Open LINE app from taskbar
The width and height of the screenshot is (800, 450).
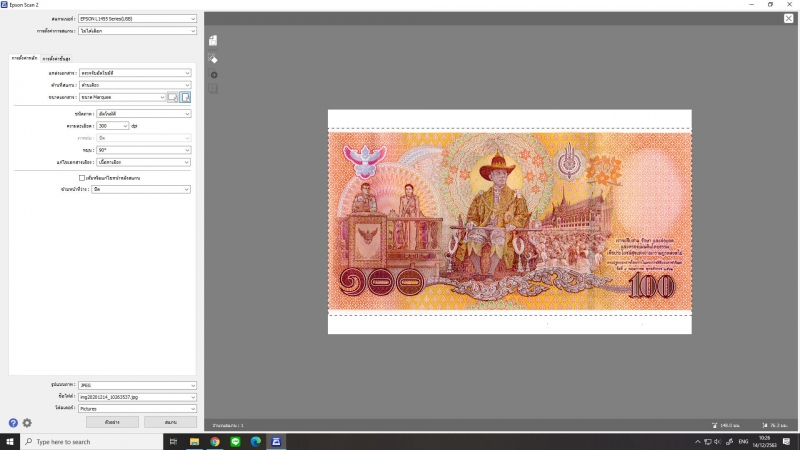[235, 441]
